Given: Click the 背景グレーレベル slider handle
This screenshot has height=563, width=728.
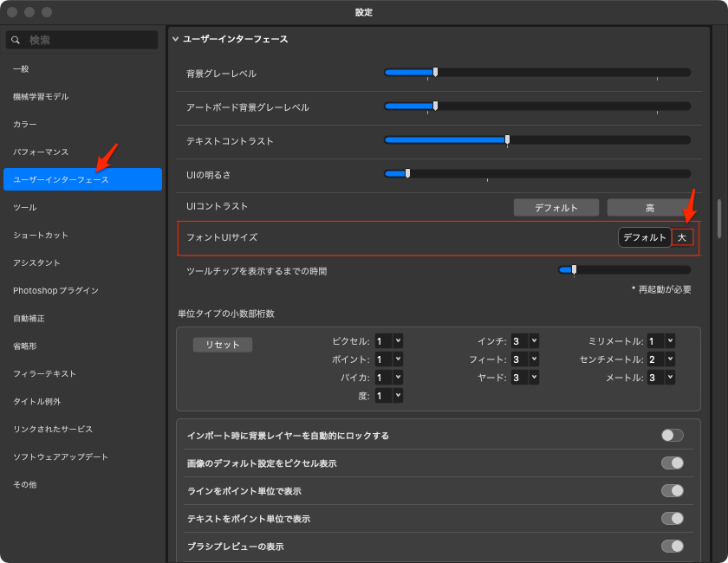Looking at the screenshot, I should pyautogui.click(x=435, y=72).
